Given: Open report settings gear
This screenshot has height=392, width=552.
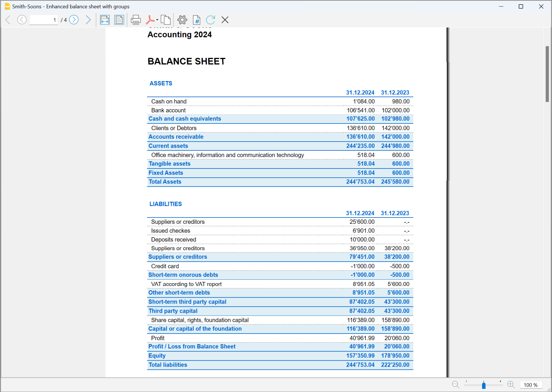Looking at the screenshot, I should click(x=182, y=20).
